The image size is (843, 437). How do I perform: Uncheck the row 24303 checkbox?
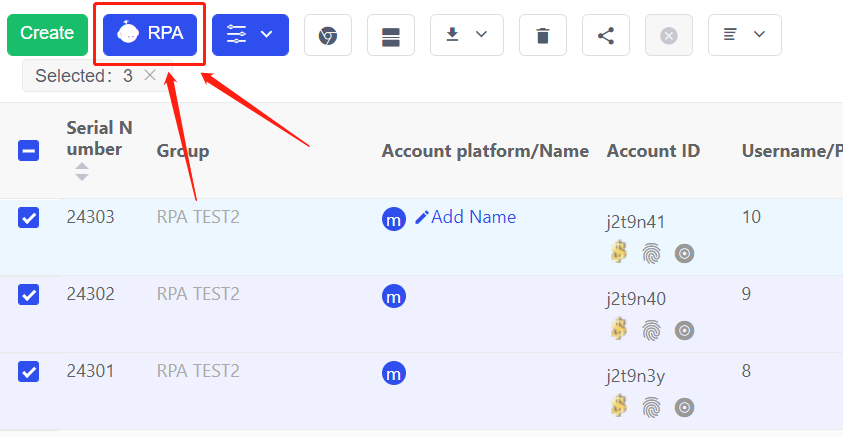pyautogui.click(x=28, y=218)
